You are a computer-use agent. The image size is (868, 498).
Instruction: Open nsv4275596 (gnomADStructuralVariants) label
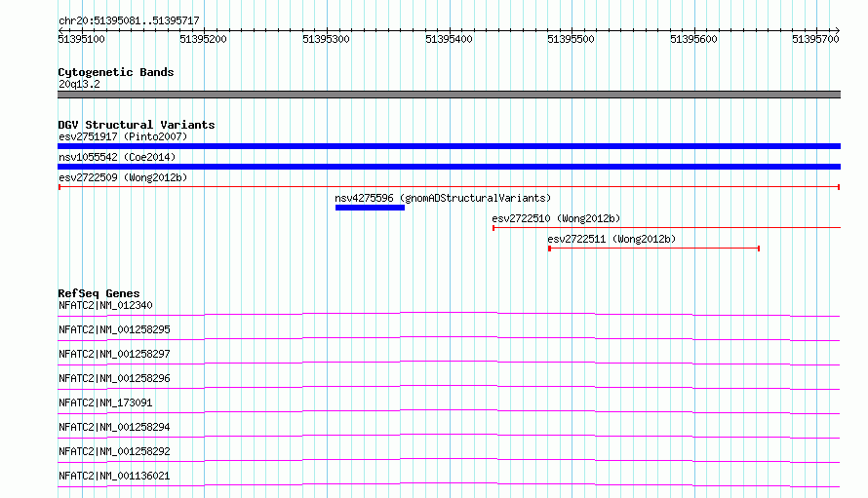point(443,198)
